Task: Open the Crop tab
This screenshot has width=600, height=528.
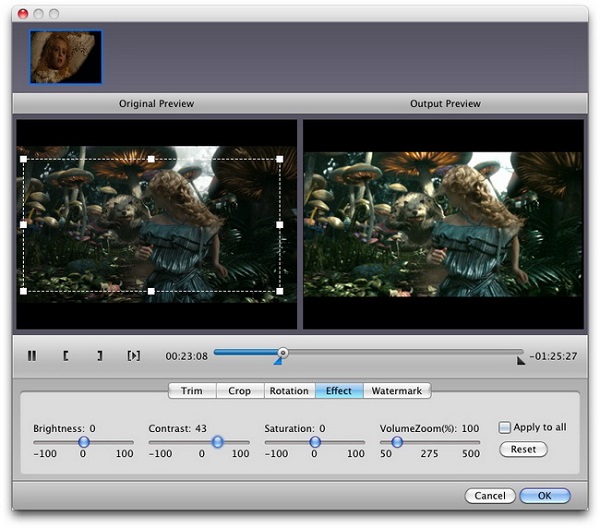Action: click(x=240, y=391)
